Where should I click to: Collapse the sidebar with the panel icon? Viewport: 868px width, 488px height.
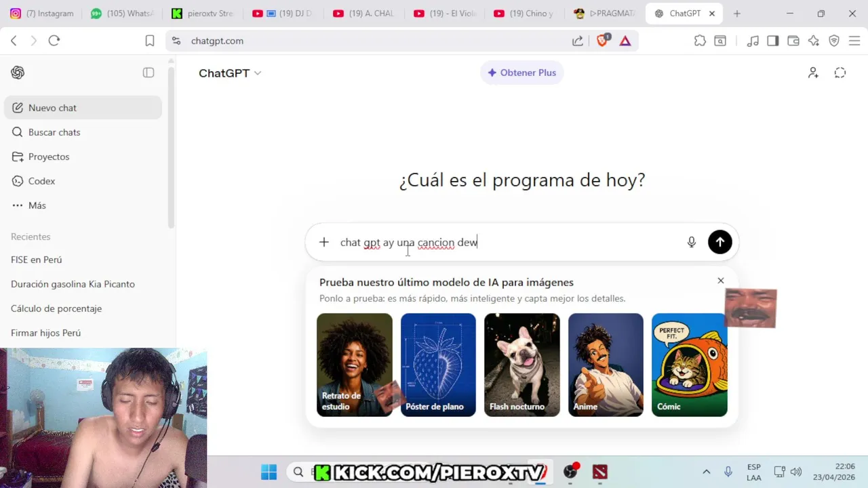point(149,73)
